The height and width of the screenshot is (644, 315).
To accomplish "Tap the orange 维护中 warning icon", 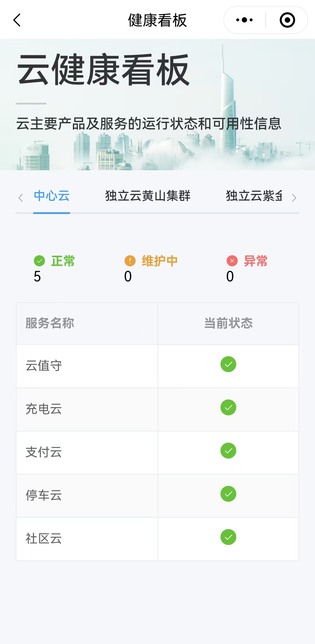I will 130,261.
